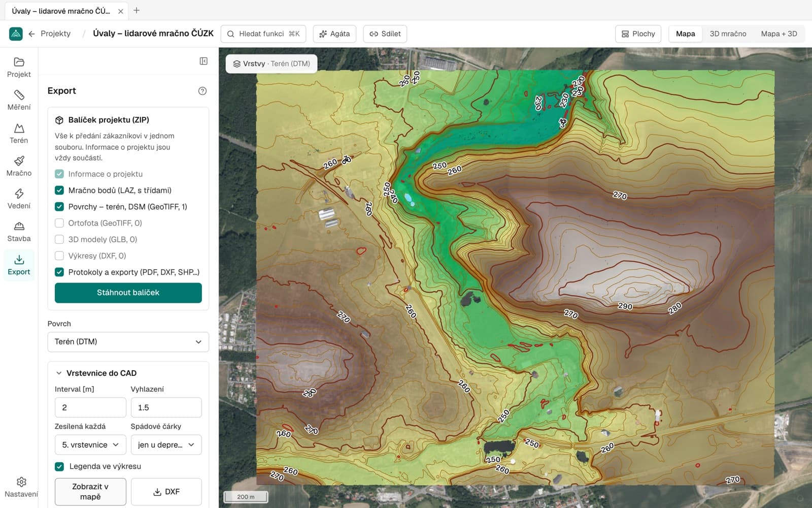Select the Export sidebar icon

tap(19, 265)
